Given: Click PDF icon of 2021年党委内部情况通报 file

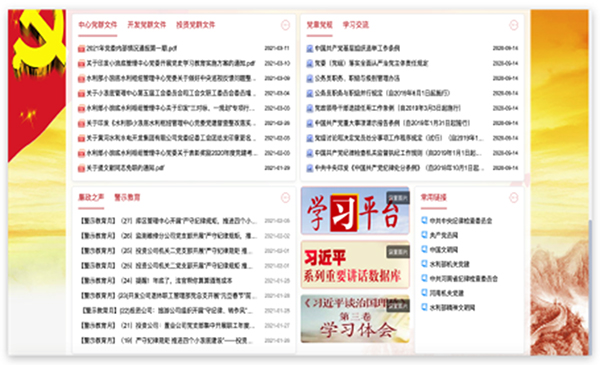Looking at the screenshot, I should [x=81, y=49].
